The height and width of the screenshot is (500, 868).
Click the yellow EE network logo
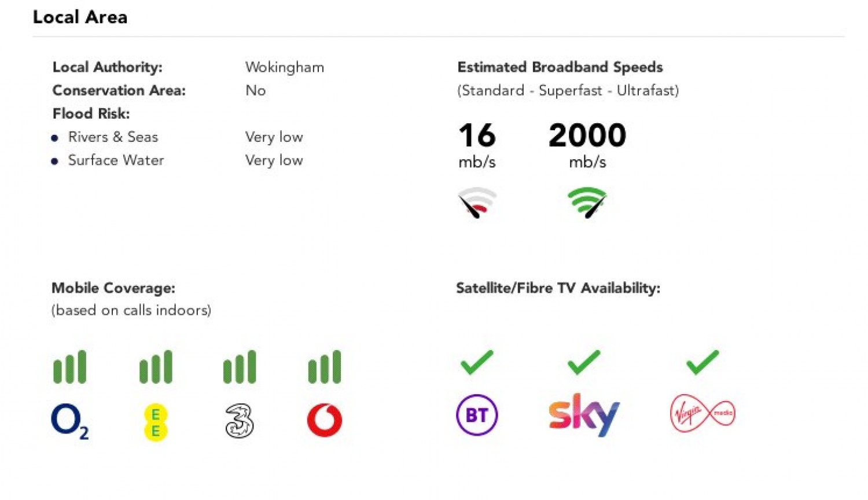click(x=156, y=422)
